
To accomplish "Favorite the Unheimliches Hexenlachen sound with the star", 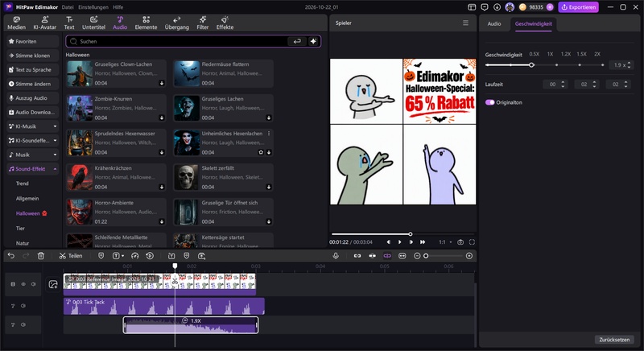I will (x=261, y=152).
